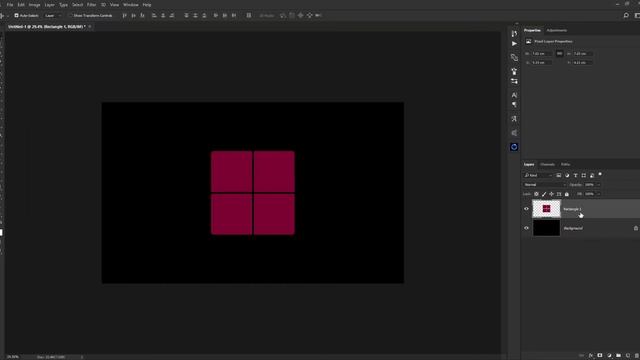Screen dimensions: 640x360
Task: Open the Brush Settings panel icon
Action: 514,71
